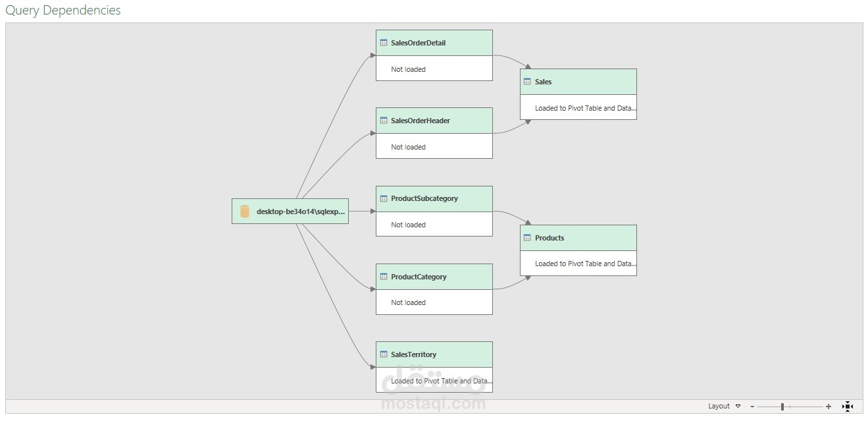
Task: Click the yellow database source icon
Action: click(245, 211)
